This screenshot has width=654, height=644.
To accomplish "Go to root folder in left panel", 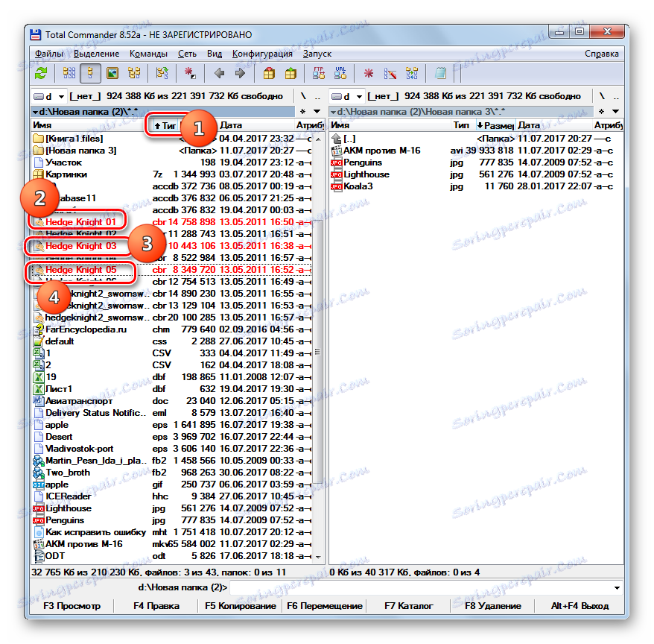I will [304, 96].
